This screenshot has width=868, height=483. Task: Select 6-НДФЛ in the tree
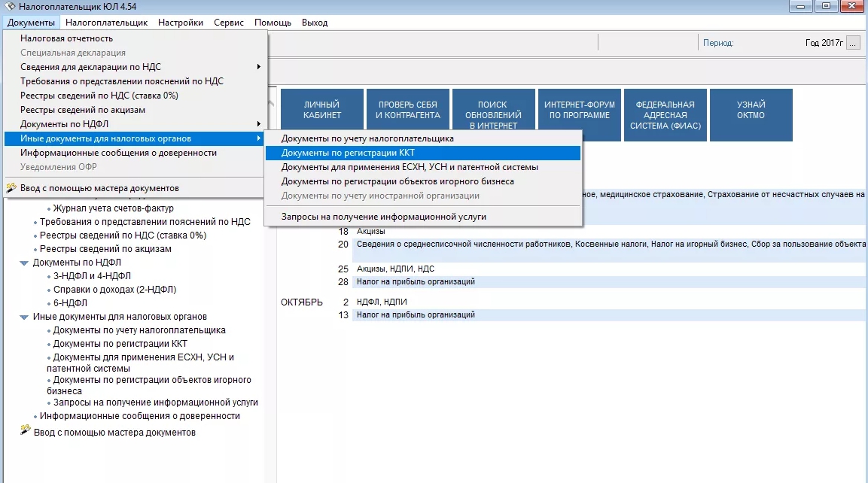tap(69, 303)
